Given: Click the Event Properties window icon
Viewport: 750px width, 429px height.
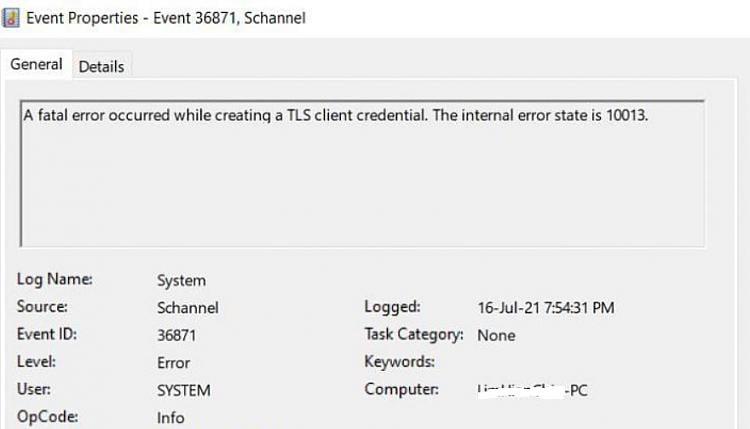Looking at the screenshot, I should (x=12, y=17).
